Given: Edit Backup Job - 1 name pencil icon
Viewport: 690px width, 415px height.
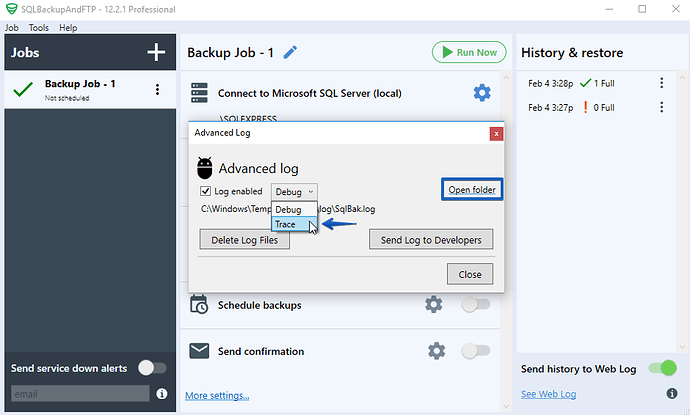Looking at the screenshot, I should 290,52.
